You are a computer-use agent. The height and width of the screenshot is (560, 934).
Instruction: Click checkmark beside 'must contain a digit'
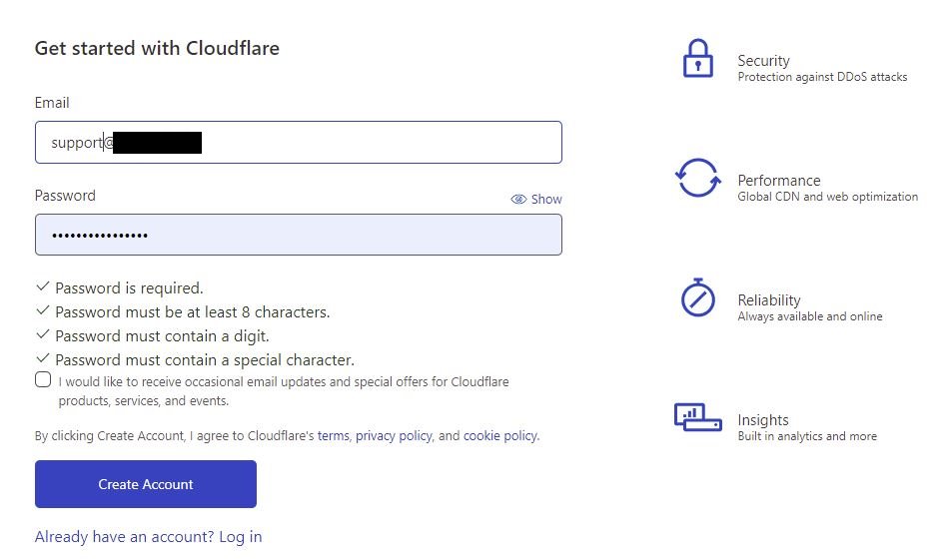tap(42, 335)
